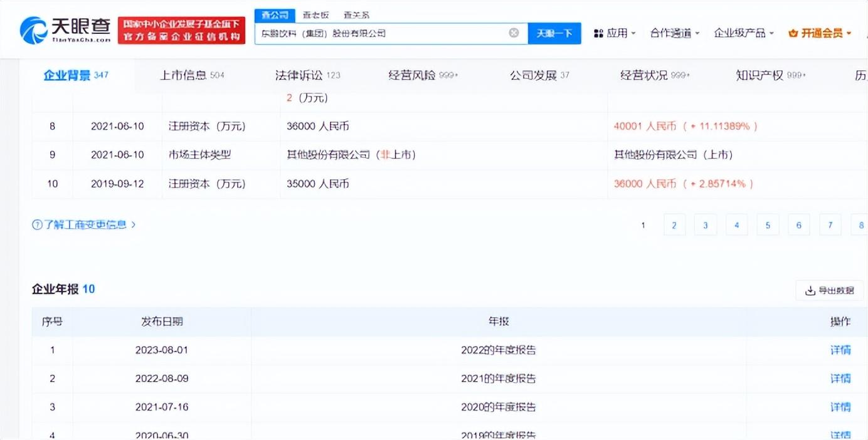Expand the 企业级产品 dropdown
Image resolution: width=868 pixels, height=440 pixels.
tap(743, 33)
